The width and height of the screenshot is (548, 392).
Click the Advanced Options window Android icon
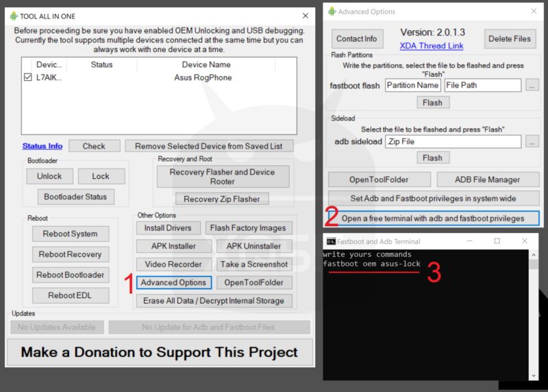332,12
